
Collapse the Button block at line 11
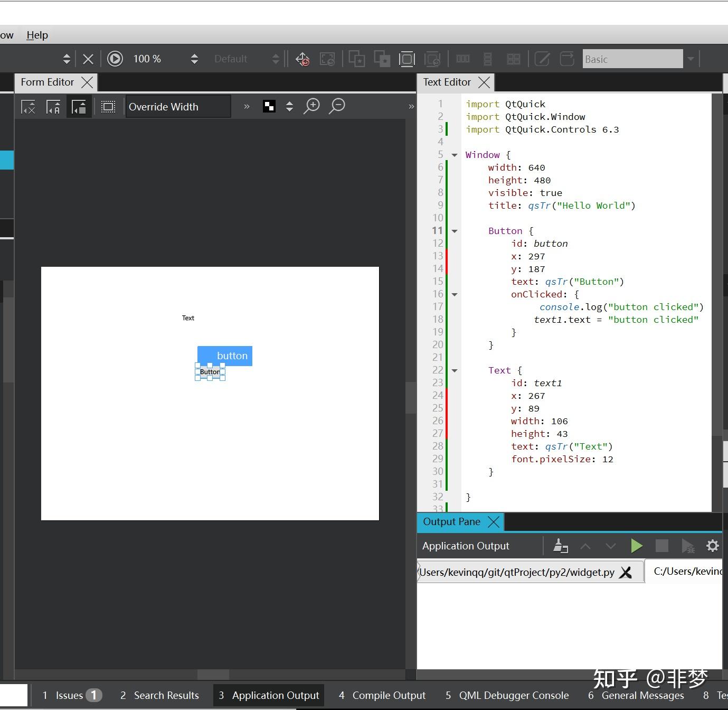tap(455, 231)
